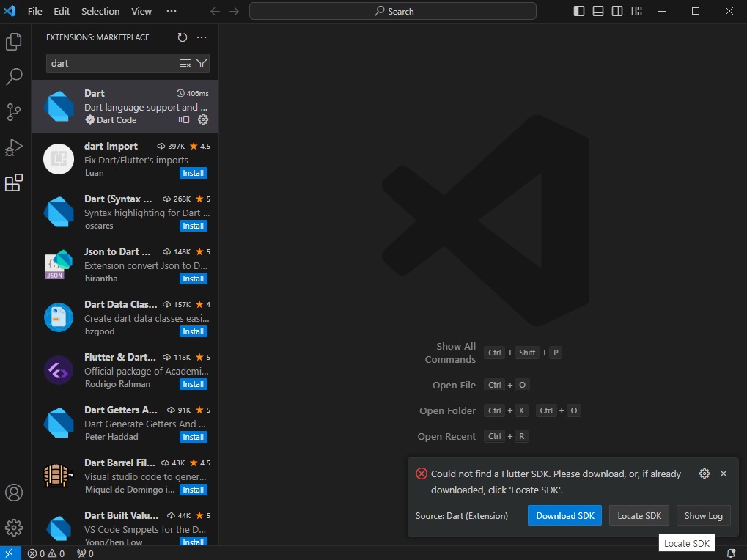747x560 pixels.
Task: Click the top Search command center box
Action: point(393,12)
